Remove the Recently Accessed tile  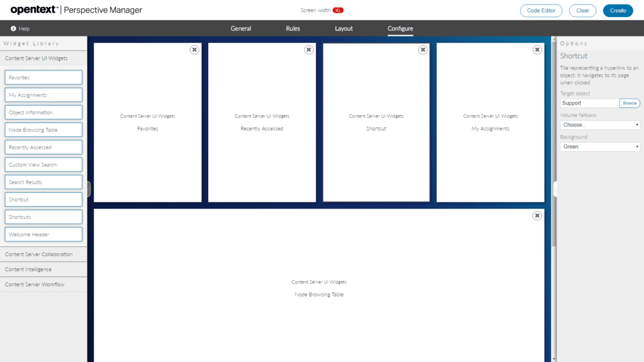[309, 49]
